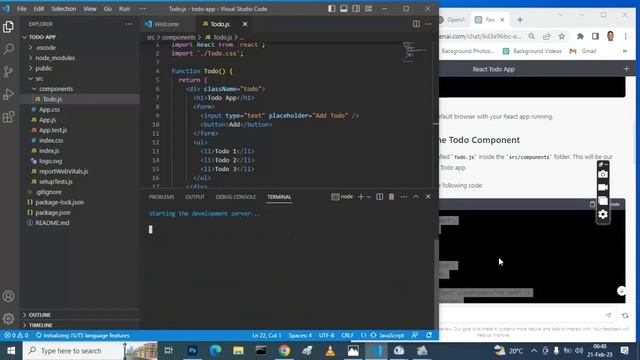Open the File menu
Image resolution: width=640 pixels, height=360 pixels.
pyautogui.click(x=22, y=9)
